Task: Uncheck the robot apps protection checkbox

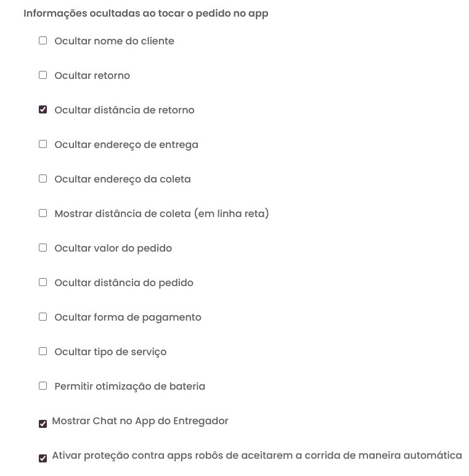Action: 43,459
